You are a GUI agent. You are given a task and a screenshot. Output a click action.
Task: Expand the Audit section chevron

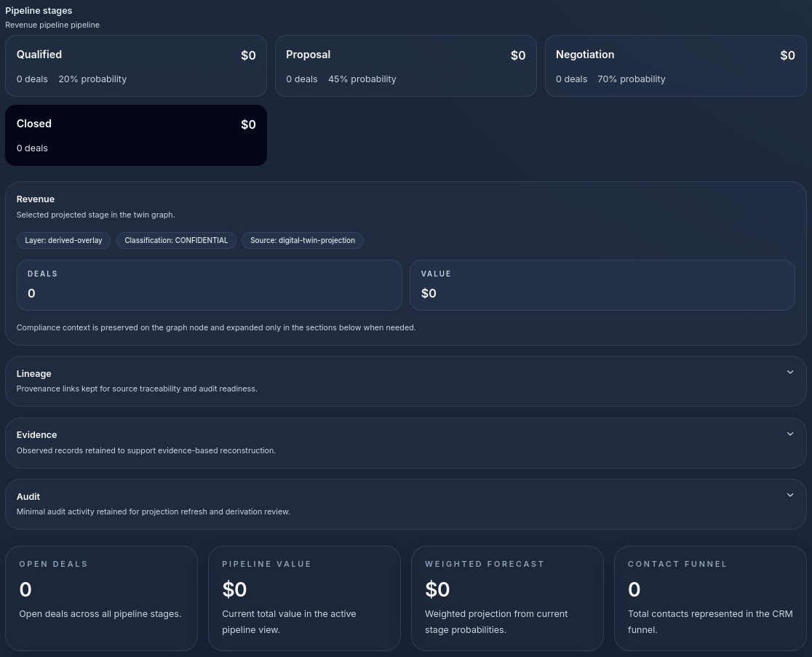coord(790,495)
